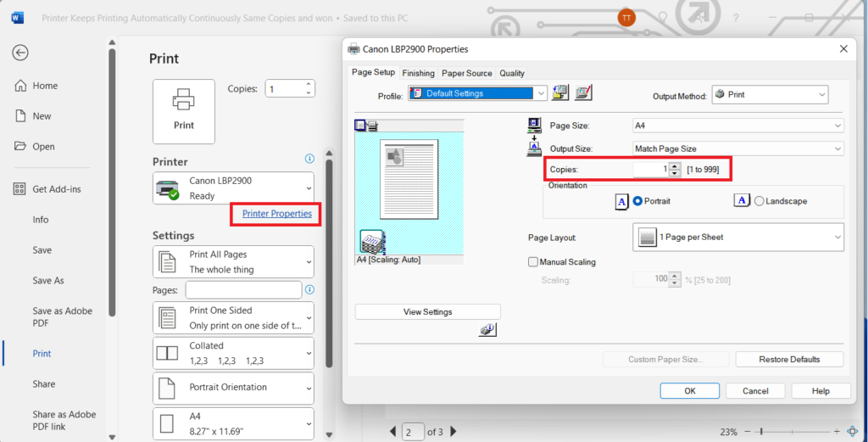Click the Zoom to Page icon
Screen dimensions: 868x442
pyautogui.click(x=853, y=432)
